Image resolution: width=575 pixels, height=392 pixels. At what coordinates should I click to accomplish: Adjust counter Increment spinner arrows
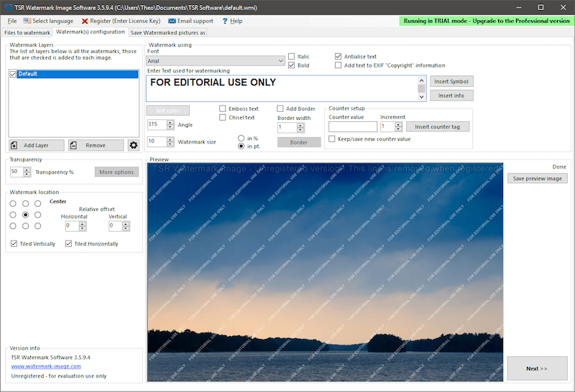[x=399, y=127]
